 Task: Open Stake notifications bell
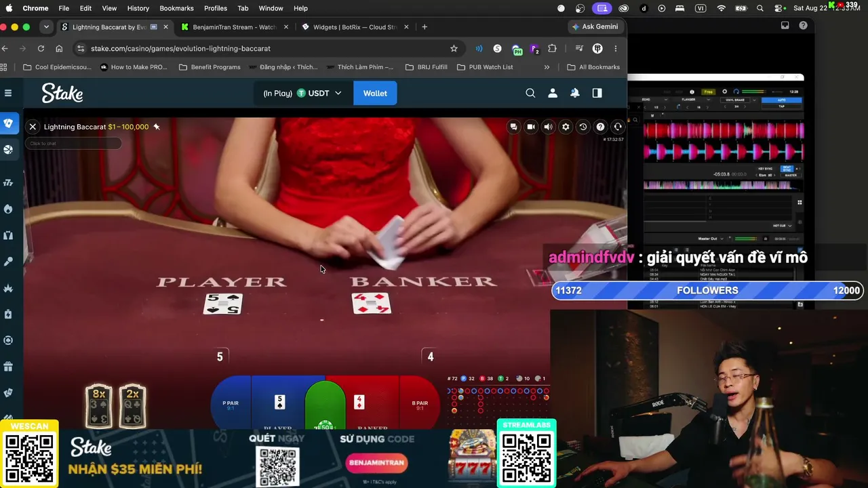pyautogui.click(x=575, y=93)
